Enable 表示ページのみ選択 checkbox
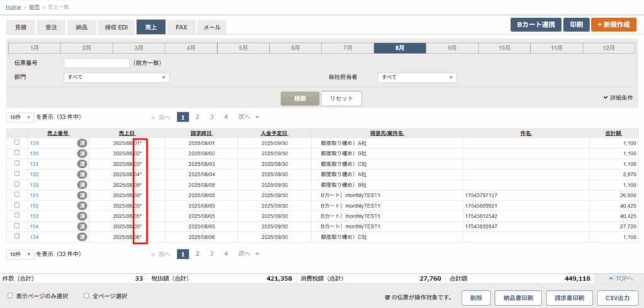The height and width of the screenshot is (308, 644). click(10, 295)
